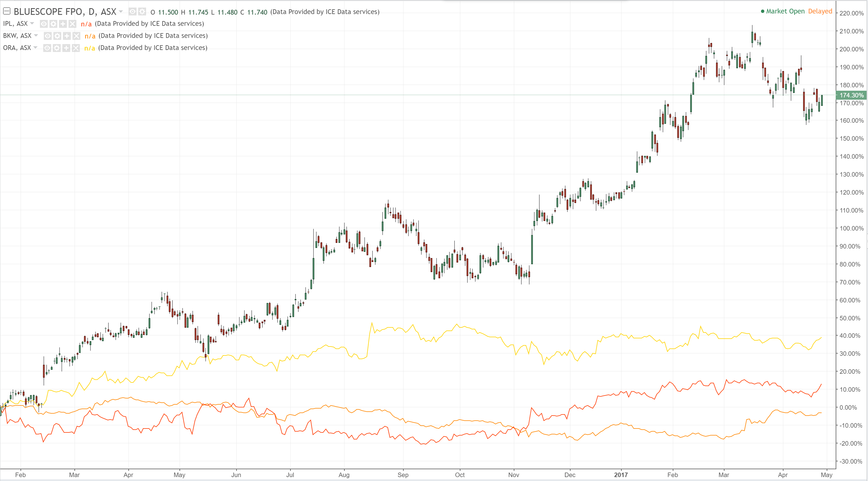Open ORA series settings gear
Screen dimensions: 868x481
click(57, 48)
